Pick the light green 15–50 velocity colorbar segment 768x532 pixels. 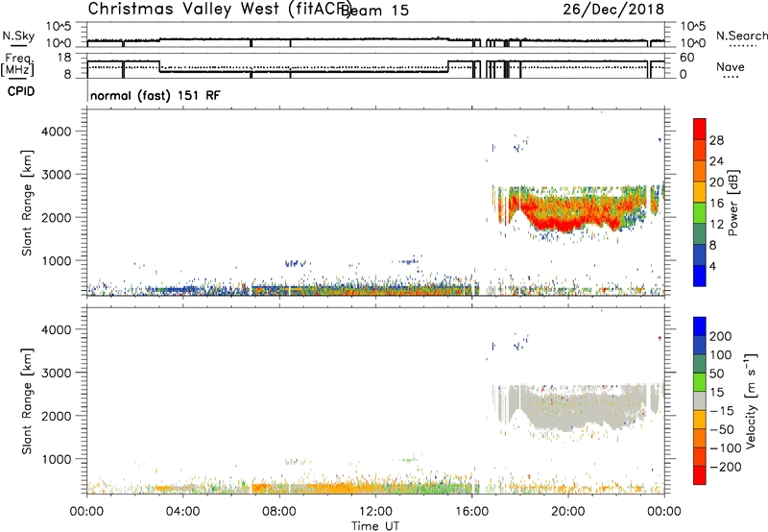(700, 382)
